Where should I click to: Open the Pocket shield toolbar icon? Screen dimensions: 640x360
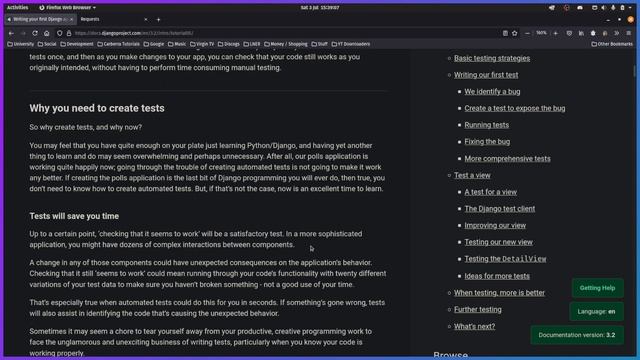[569, 33]
